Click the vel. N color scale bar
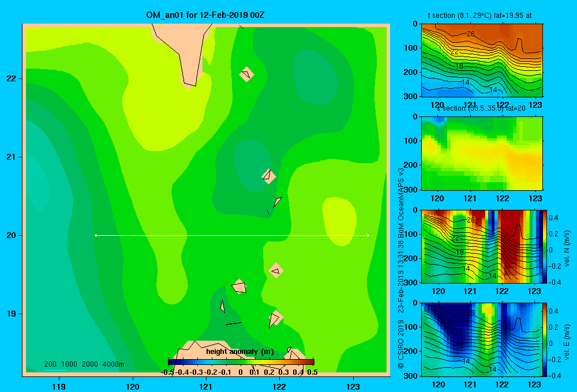Screen dimensions: 577x392 point(545,246)
